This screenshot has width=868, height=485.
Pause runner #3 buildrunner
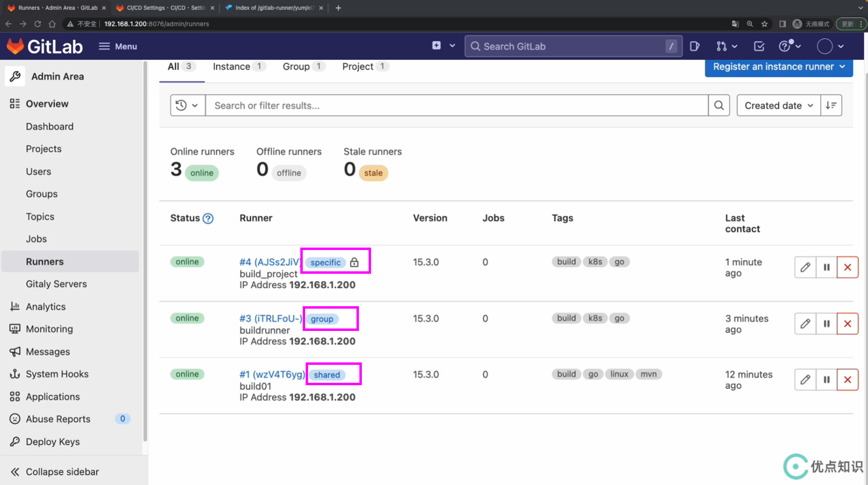tap(826, 323)
